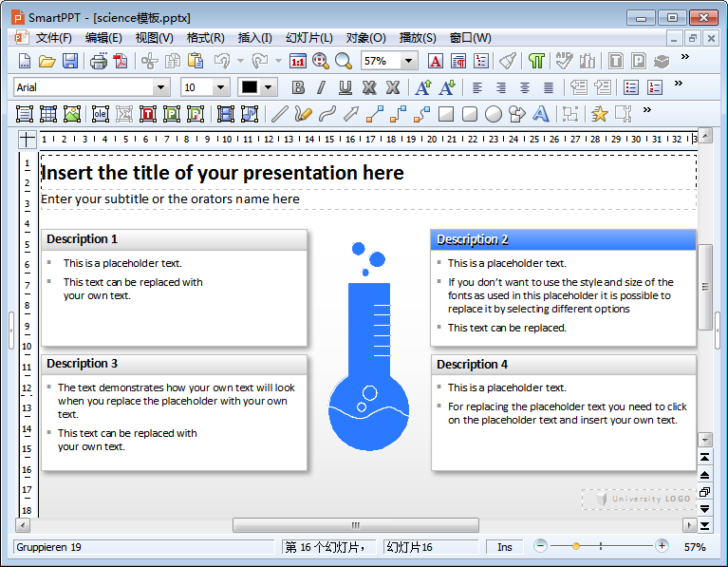Cut with the scissors icon

pos(150,61)
